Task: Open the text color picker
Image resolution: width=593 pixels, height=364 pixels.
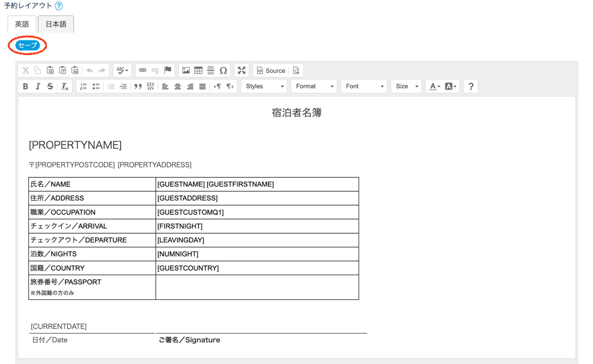Action: click(435, 86)
